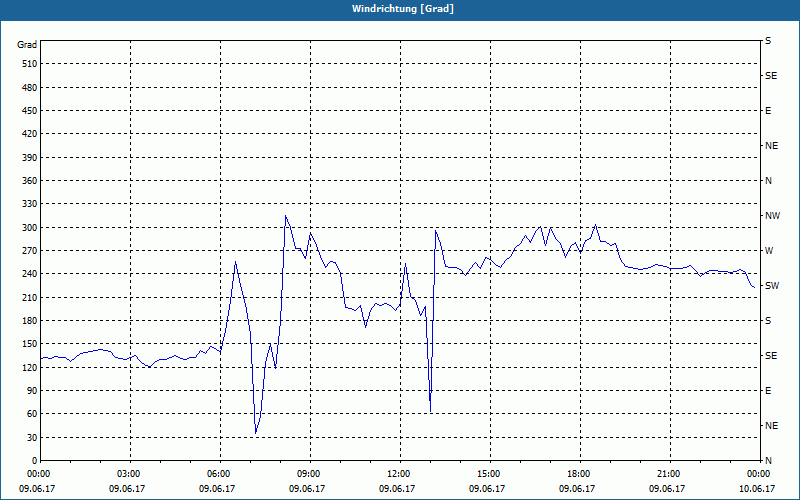The width and height of the screenshot is (800, 500).
Task: Select the W compass label on right axis
Action: pos(769,251)
